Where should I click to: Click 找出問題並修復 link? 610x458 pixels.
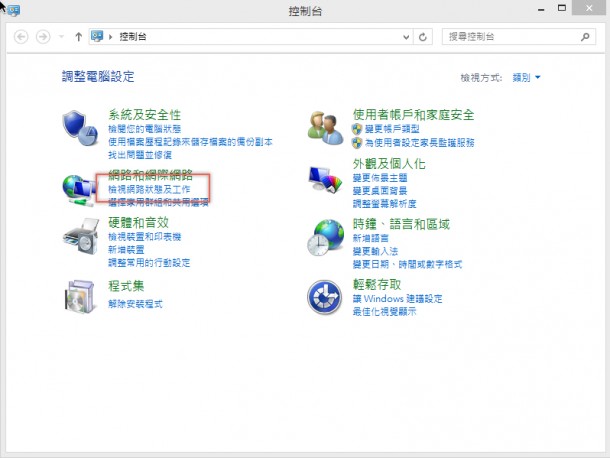(x=140, y=155)
